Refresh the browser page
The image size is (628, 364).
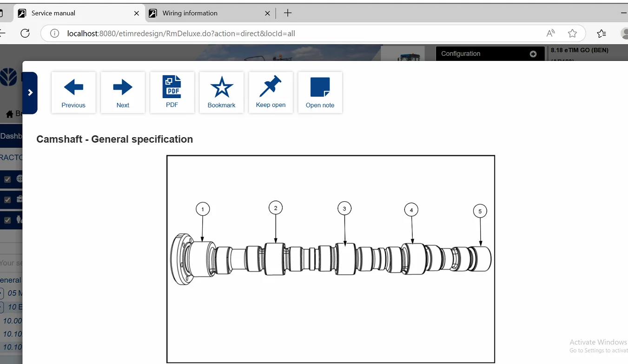pyautogui.click(x=25, y=33)
